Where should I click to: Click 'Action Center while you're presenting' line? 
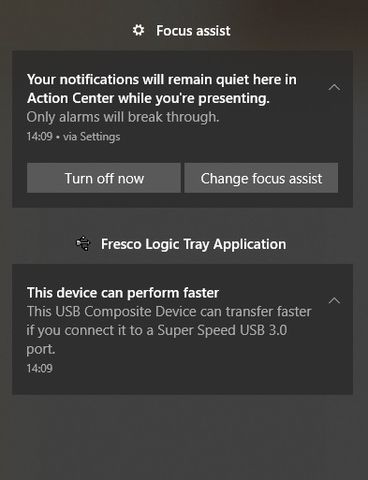click(x=148, y=98)
